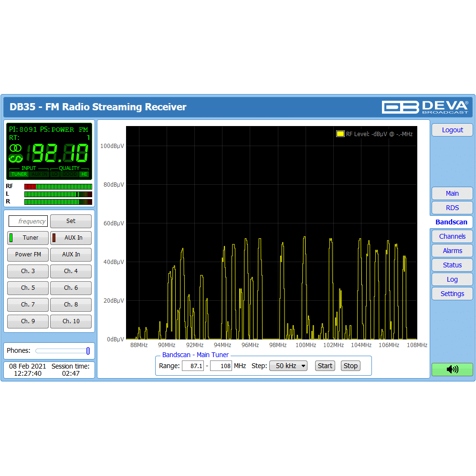Select preset Ch. 7
This screenshot has width=476, height=476.
click(28, 305)
